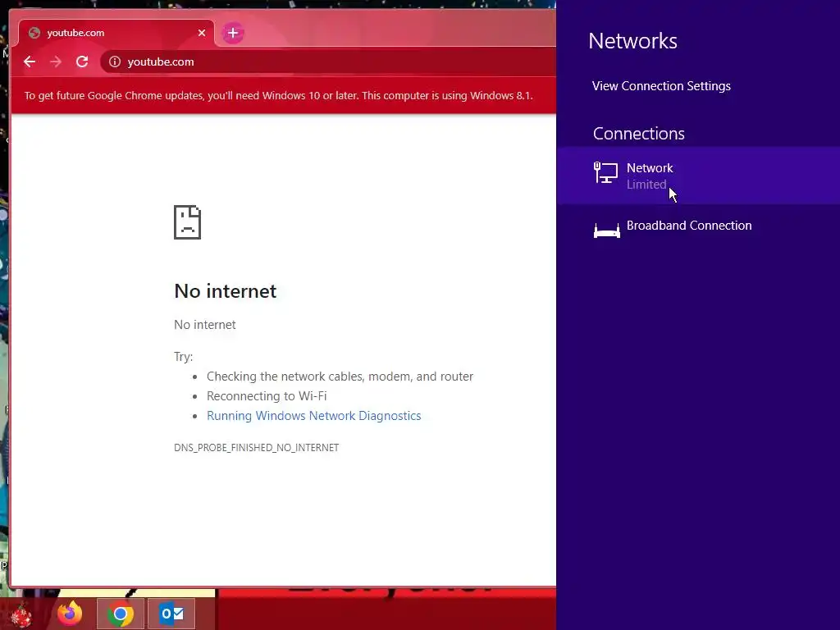Select the Network Limited connection
Viewport: 840px width, 630px height.
click(698, 176)
